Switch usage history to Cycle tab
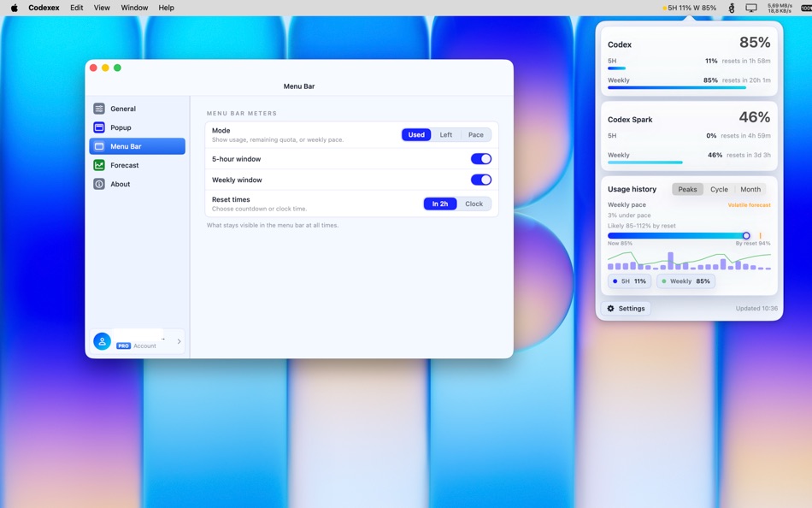812x508 pixels. [719, 189]
